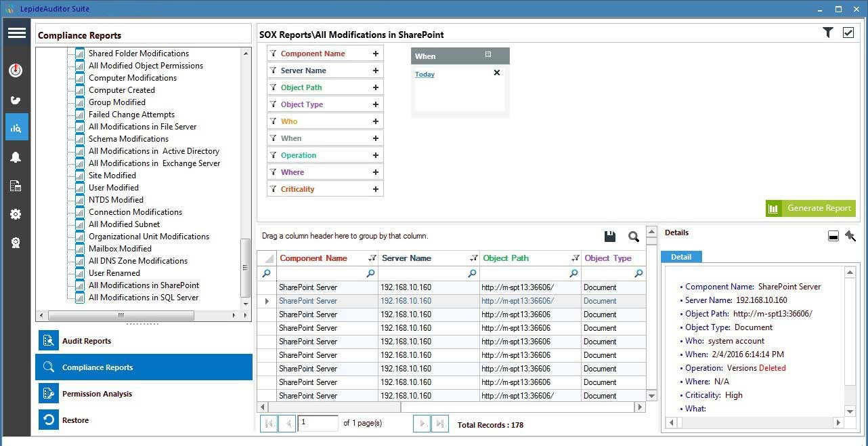Open search with the magnifier icon above grid
868x446 pixels.
(x=633, y=237)
